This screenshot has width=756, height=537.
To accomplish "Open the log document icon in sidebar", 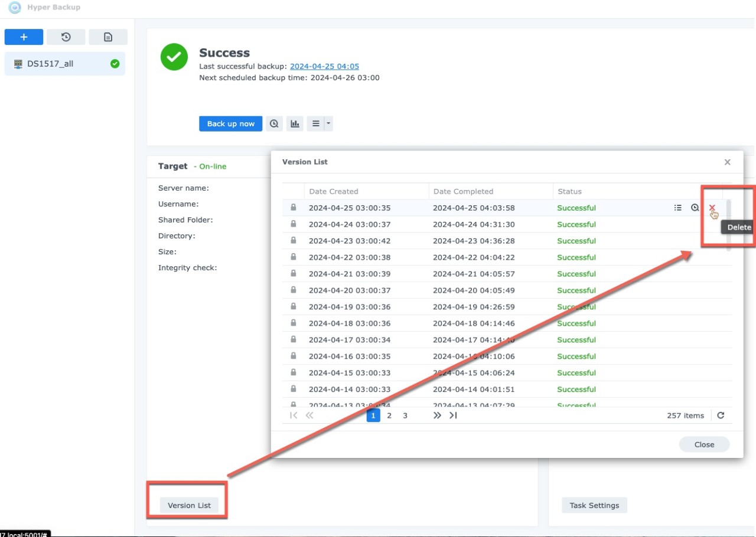I will click(x=108, y=37).
